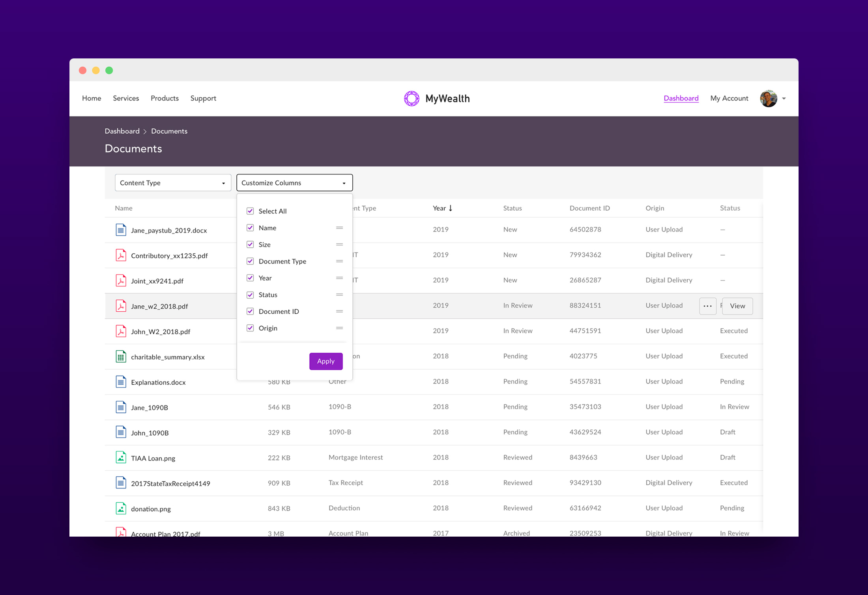The image size is (868, 595).
Task: Disable the Size column checkbox
Action: [x=250, y=244]
